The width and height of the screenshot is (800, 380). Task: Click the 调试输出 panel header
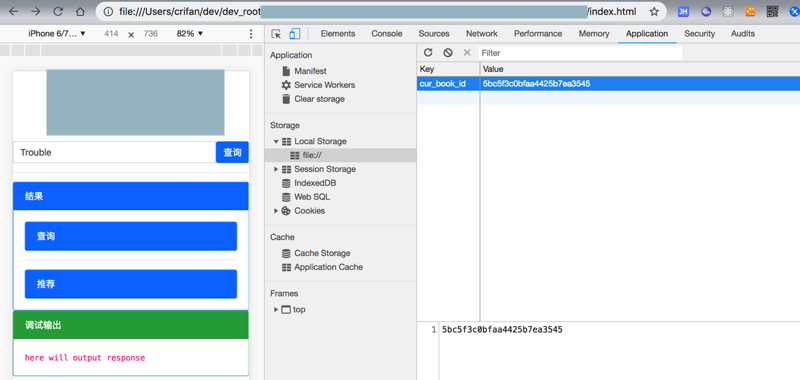(x=131, y=325)
